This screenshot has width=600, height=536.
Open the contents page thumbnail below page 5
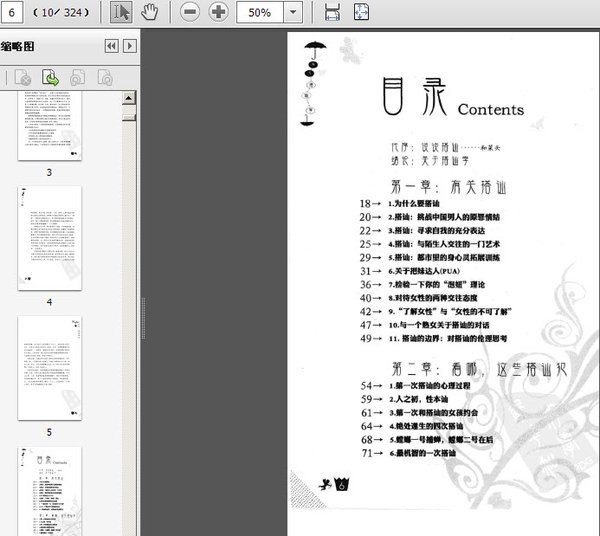tap(49, 491)
